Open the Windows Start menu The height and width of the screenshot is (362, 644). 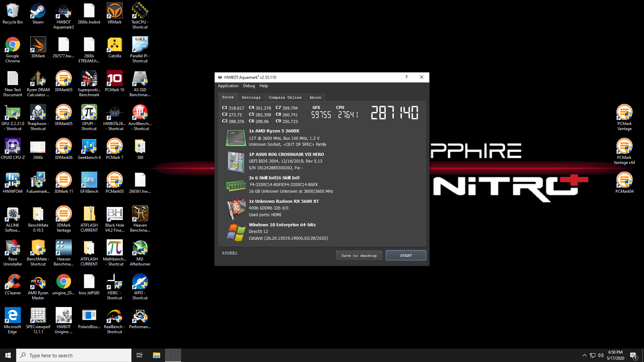point(8,355)
